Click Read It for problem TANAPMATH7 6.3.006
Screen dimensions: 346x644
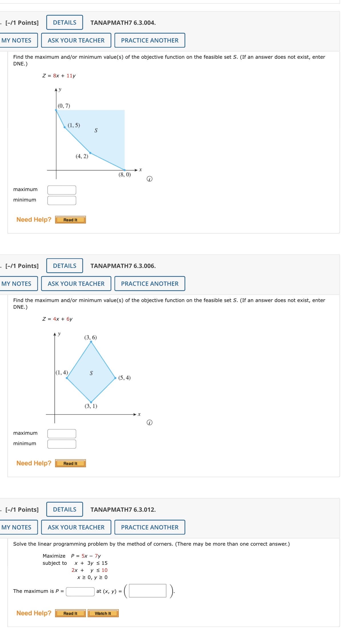pos(70,463)
